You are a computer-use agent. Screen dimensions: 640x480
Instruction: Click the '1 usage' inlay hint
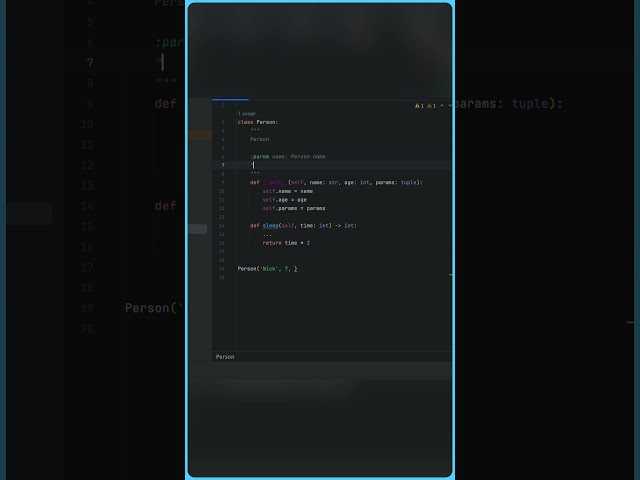pyautogui.click(x=247, y=113)
